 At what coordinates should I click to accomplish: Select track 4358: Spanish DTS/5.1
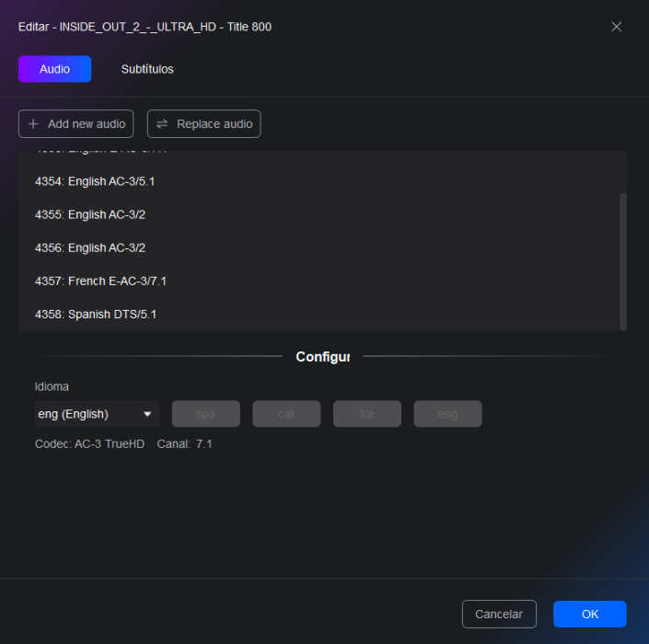tap(319, 315)
